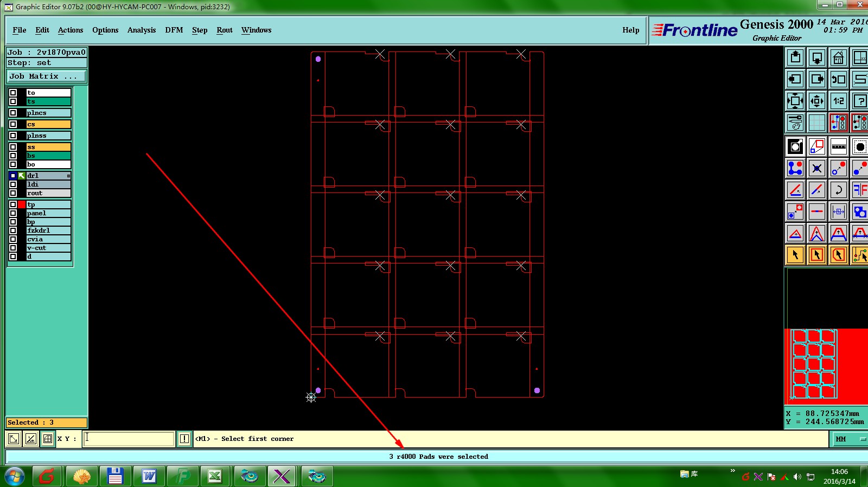Toggle display checkbox for layer rout

13,193
